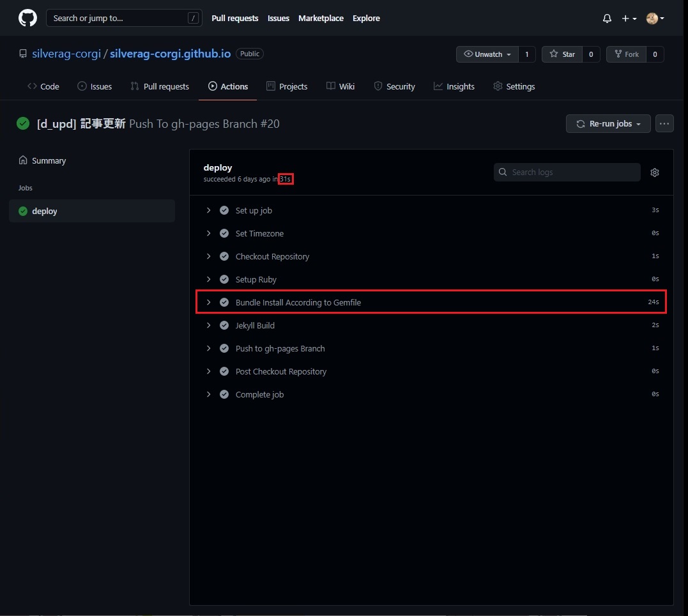688x616 pixels.
Task: Click the fork count 0
Action: 655,54
